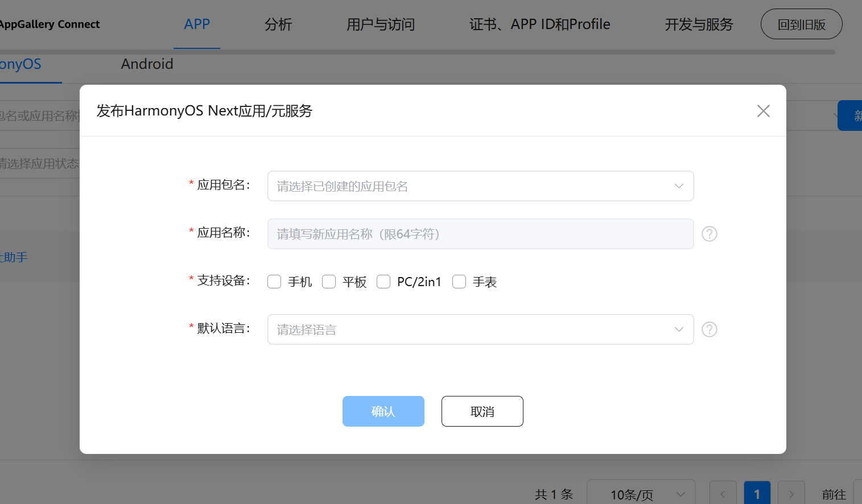The image size is (862, 504).
Task: Check the 手机 device checkbox
Action: click(274, 282)
